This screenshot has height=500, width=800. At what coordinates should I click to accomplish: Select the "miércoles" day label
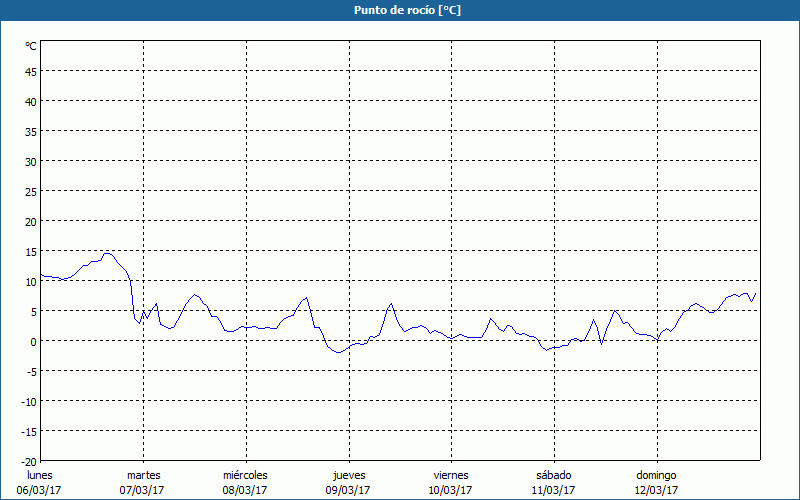click(245, 475)
